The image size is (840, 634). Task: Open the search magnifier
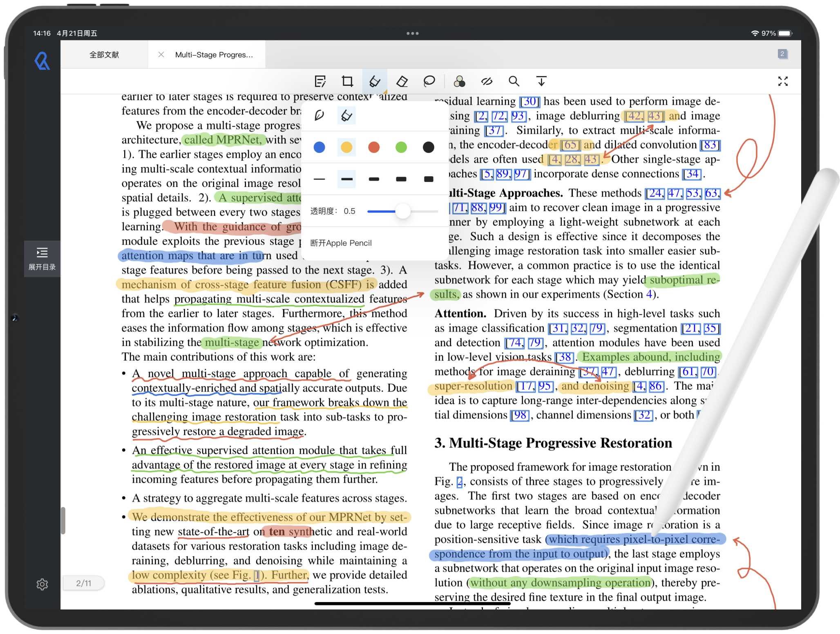pos(514,81)
